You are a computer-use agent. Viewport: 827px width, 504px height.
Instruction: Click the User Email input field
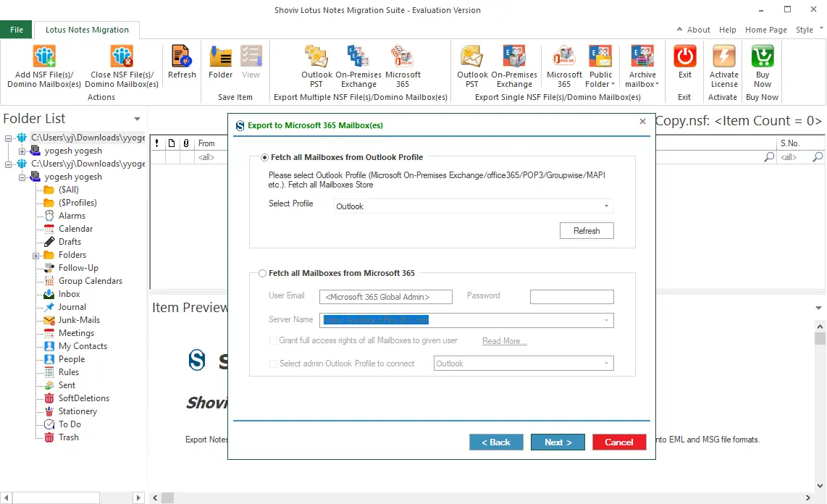coord(385,297)
